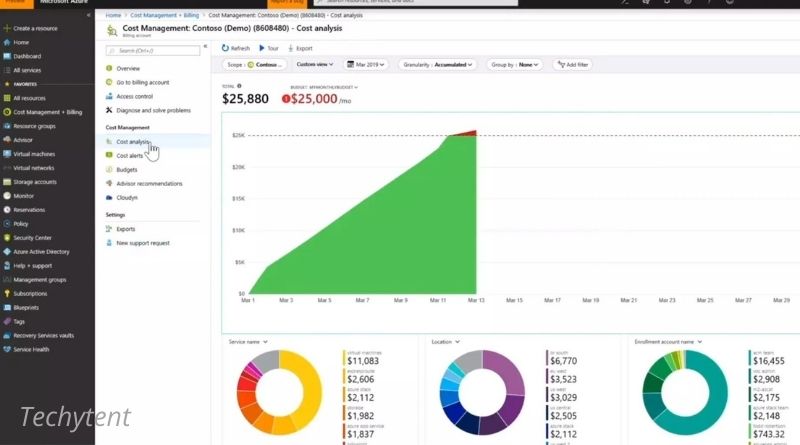Focus the resource menu search box
Image resolution: width=800 pixels, height=445 pixels.
(x=153, y=51)
